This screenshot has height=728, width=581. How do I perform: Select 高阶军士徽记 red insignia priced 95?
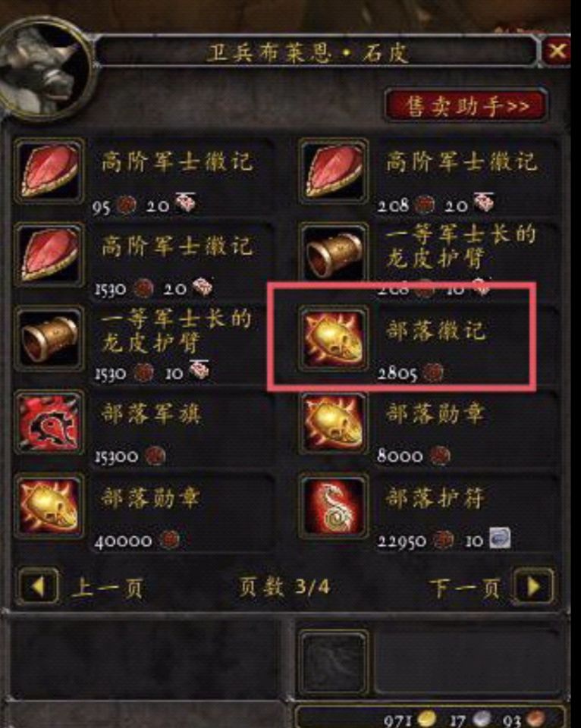click(49, 171)
